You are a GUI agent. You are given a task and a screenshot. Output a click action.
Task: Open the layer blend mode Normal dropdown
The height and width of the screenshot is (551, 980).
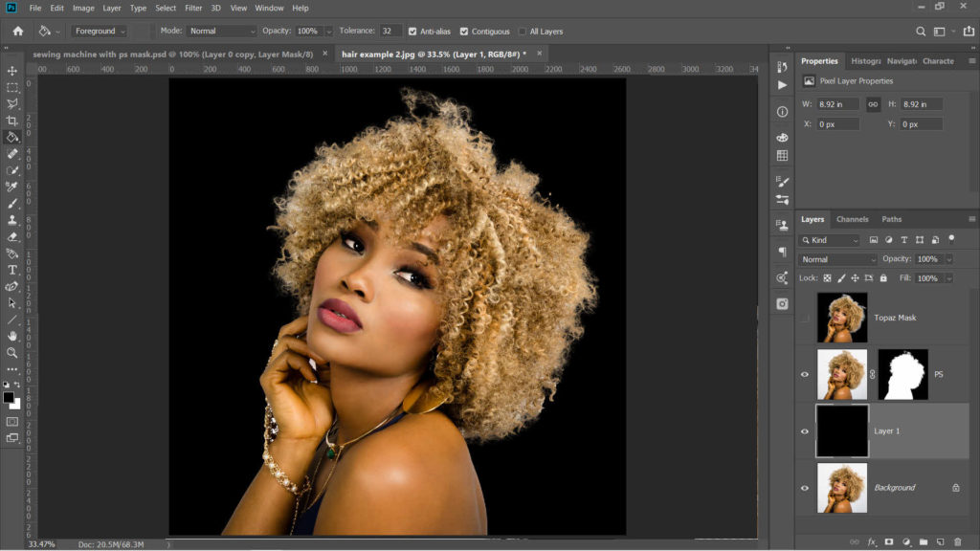pos(837,259)
